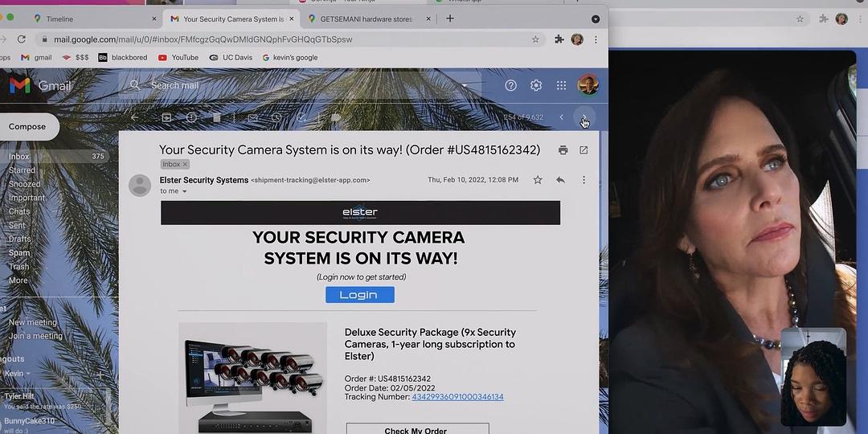Open the Trash folder

(18, 267)
